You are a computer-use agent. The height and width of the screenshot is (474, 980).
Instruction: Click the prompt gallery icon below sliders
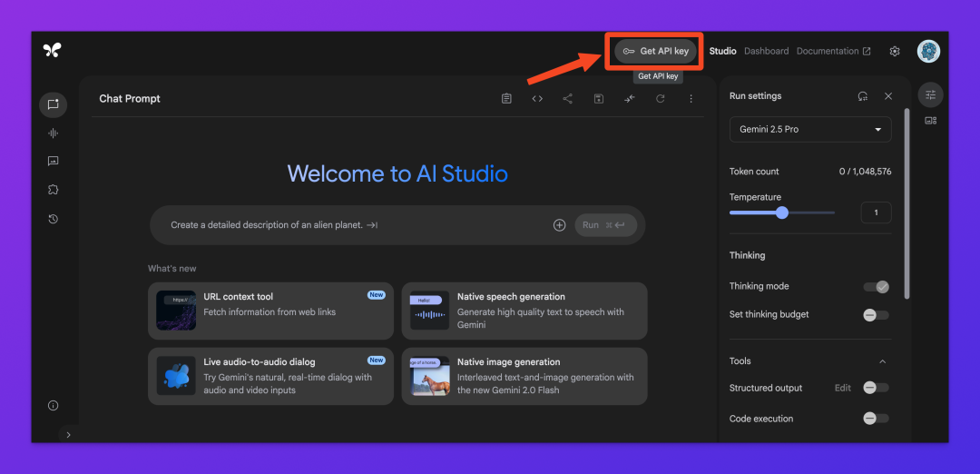(x=931, y=121)
